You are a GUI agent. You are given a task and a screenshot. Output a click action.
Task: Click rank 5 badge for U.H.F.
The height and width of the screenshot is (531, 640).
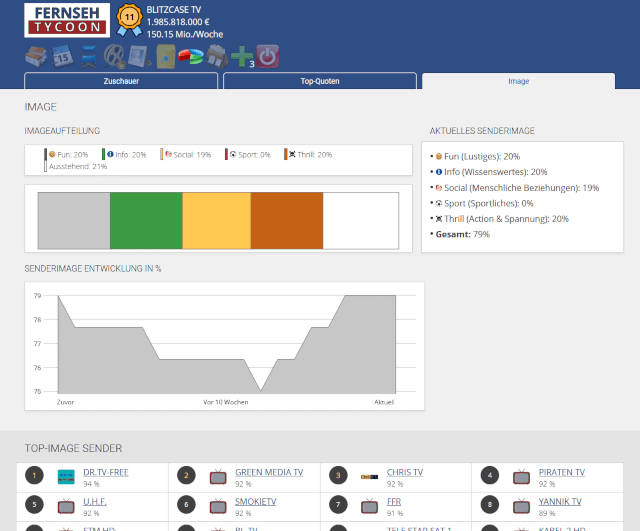tap(34, 505)
